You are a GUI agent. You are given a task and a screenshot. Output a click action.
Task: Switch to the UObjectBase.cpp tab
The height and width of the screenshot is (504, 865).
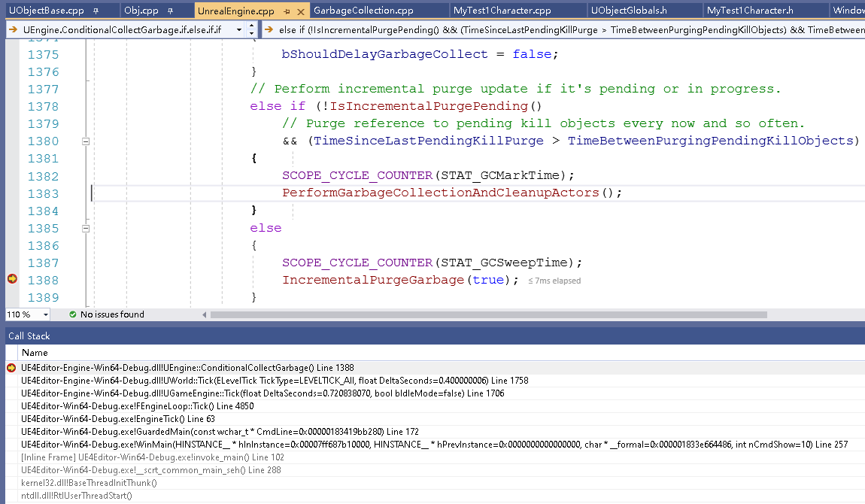point(47,11)
